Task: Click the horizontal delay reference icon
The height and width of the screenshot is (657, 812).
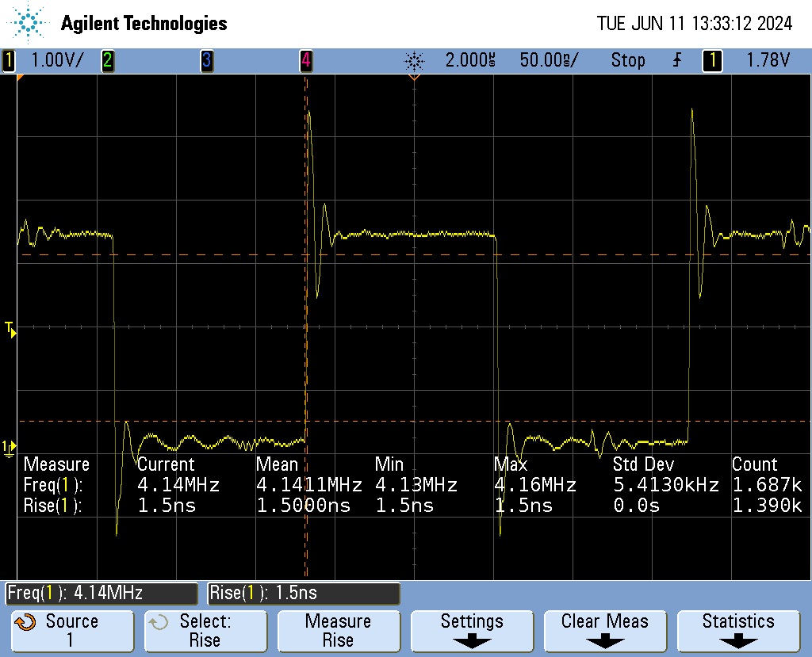Action: point(414,60)
